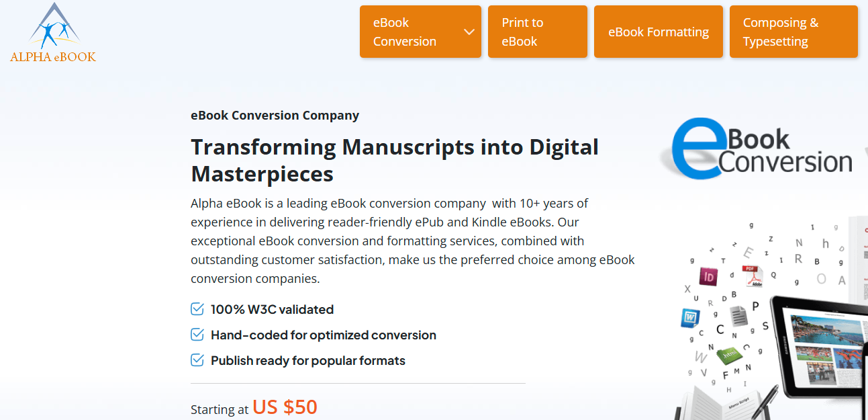
Task: Open the eBook Formatting menu item
Action: coord(658,31)
